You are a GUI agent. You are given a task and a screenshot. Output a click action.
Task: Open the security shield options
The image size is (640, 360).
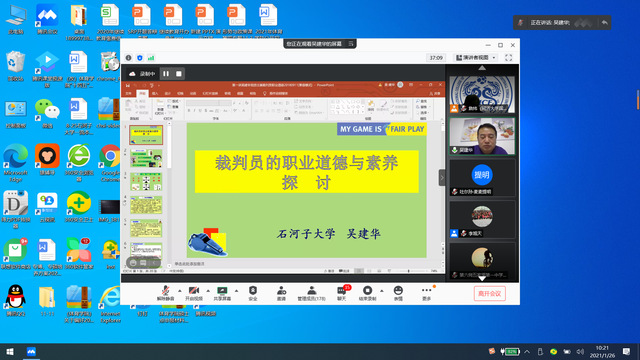[253, 293]
